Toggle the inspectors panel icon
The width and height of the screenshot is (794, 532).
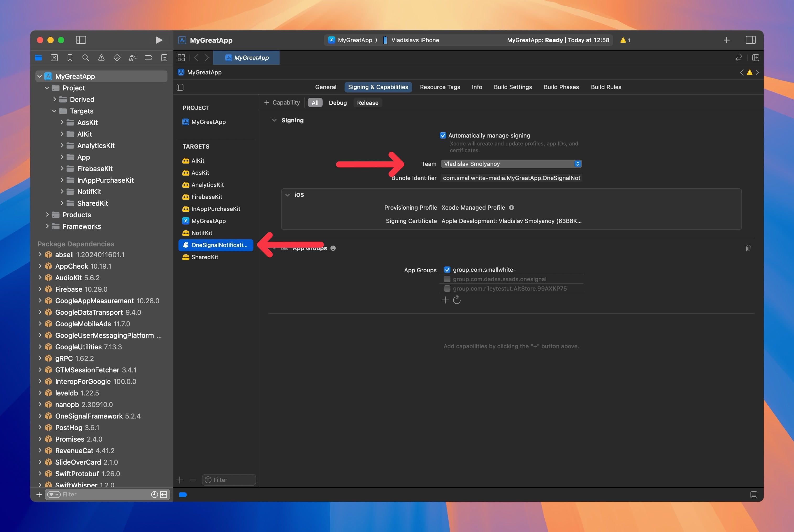(751, 40)
